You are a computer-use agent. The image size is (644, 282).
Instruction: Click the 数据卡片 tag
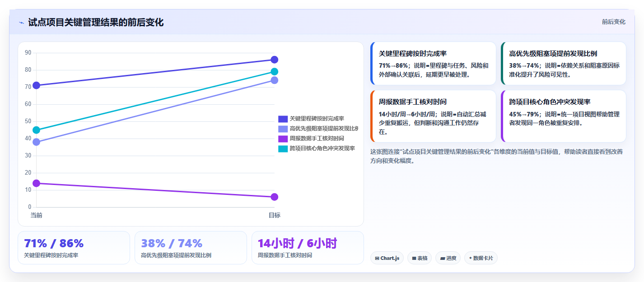481,258
